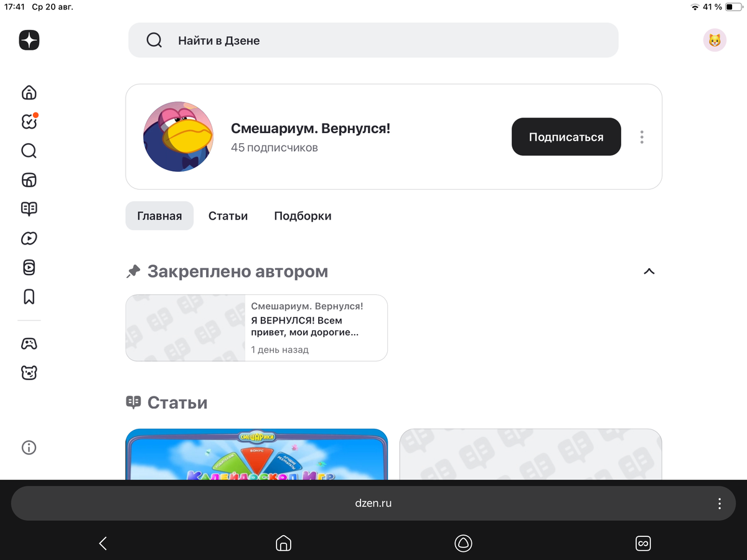The image size is (747, 560).
Task: Switch to the Статьи tab
Action: (228, 216)
